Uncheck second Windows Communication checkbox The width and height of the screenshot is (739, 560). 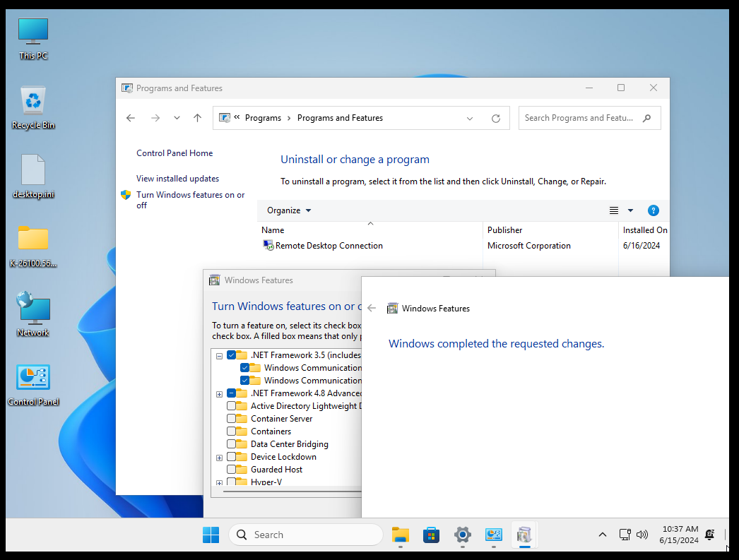click(244, 380)
